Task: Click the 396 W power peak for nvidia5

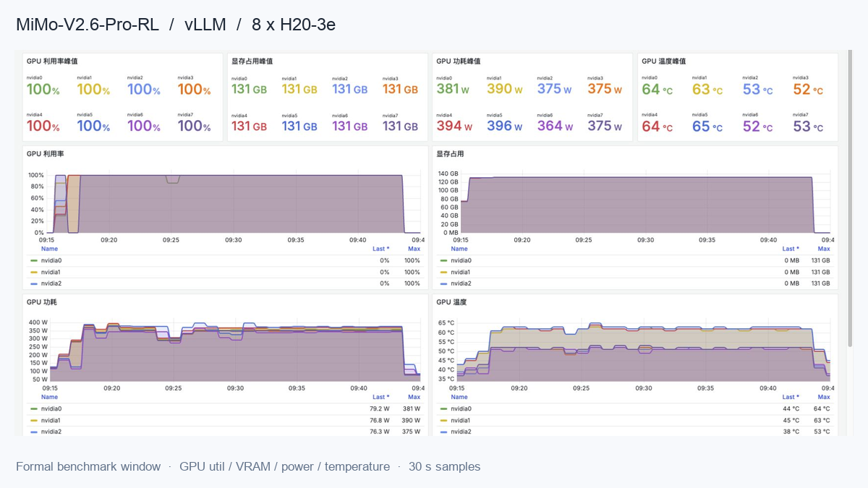Action: click(504, 126)
